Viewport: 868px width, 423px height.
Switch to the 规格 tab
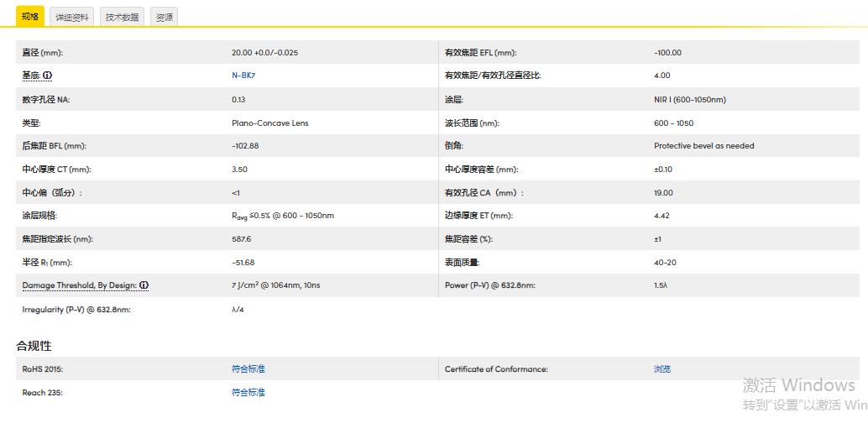coord(29,17)
